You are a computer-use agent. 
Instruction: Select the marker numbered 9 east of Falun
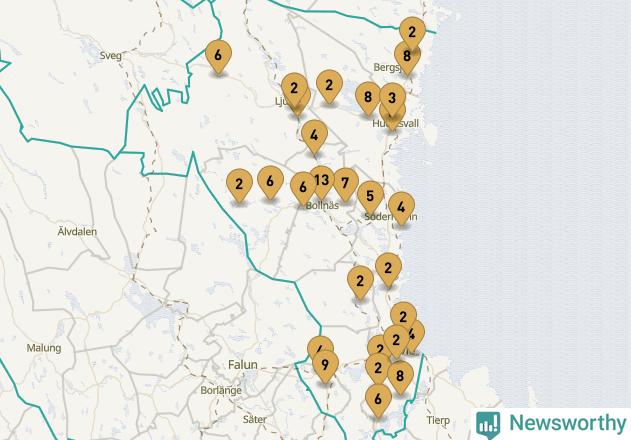(x=325, y=365)
